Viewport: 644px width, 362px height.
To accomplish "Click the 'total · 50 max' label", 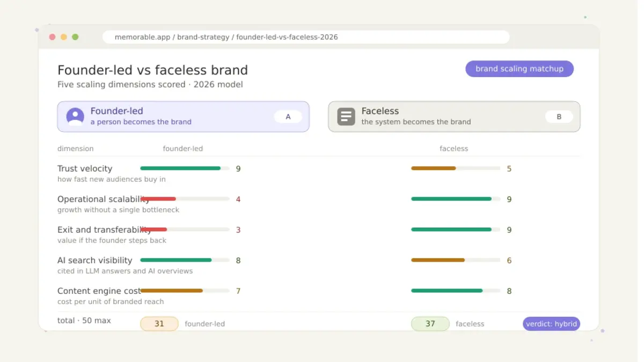I will [84, 320].
